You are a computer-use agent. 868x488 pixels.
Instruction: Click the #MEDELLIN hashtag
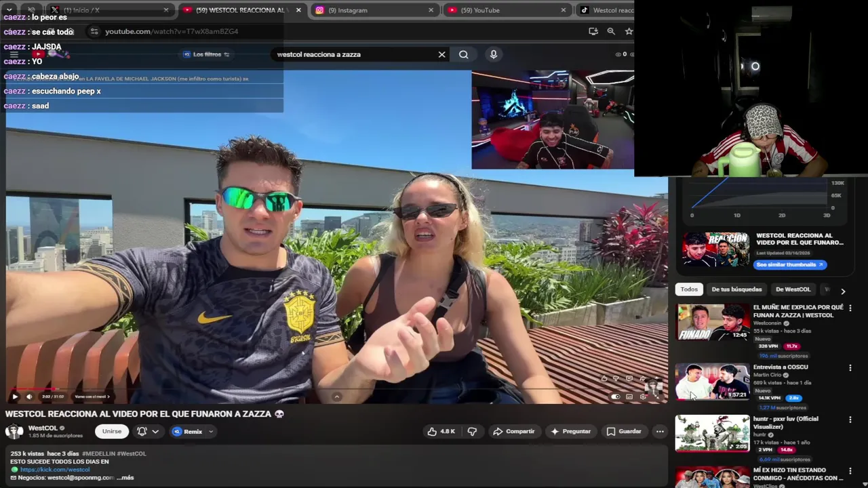[100, 453]
